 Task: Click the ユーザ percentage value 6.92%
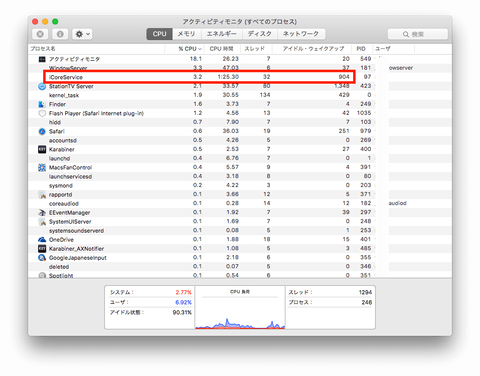pyautogui.click(x=183, y=302)
